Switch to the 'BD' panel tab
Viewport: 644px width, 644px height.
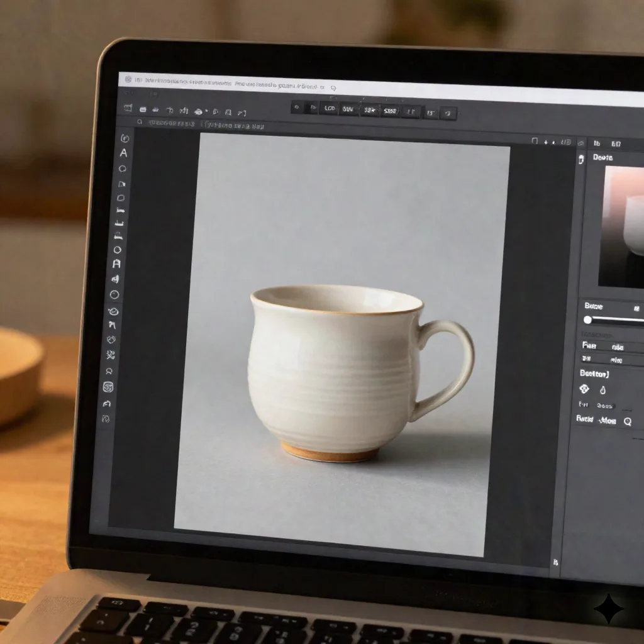(616, 144)
